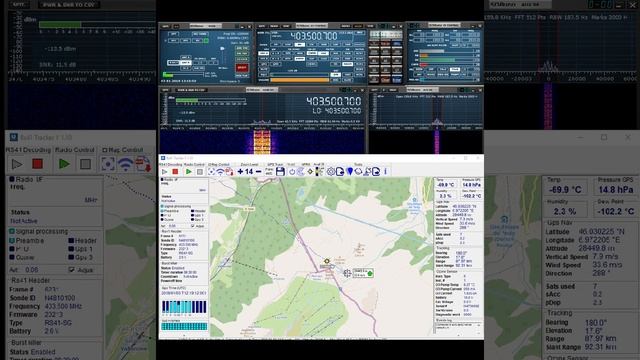Viewport: 640px width, 360px height.
Task: Click the Pan auto button in the central toolbar
Action: 269,171
